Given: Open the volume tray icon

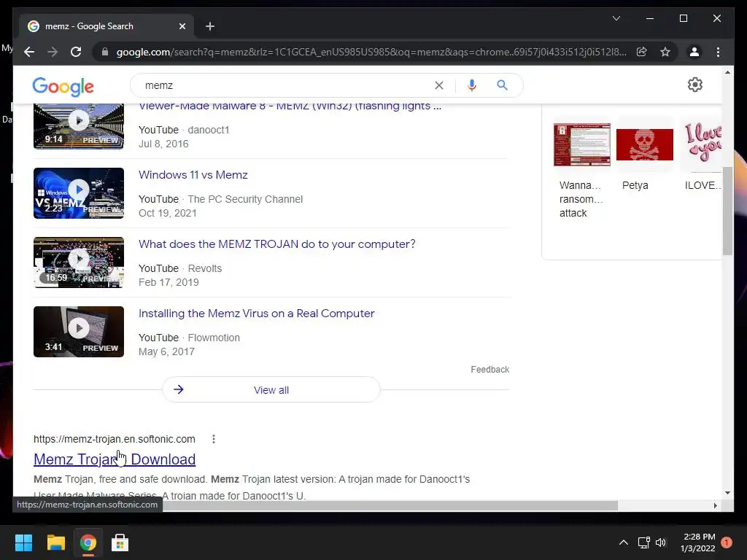Looking at the screenshot, I should pyautogui.click(x=661, y=542).
